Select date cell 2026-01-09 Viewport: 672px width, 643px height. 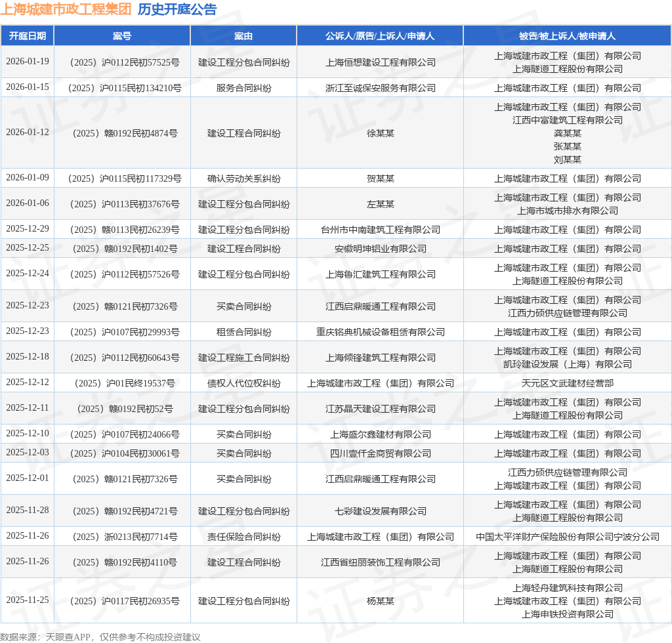[28, 177]
